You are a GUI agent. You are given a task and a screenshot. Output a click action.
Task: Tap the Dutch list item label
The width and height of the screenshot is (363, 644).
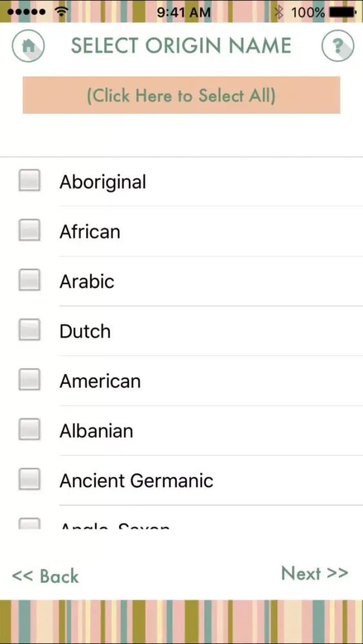pos(85,331)
